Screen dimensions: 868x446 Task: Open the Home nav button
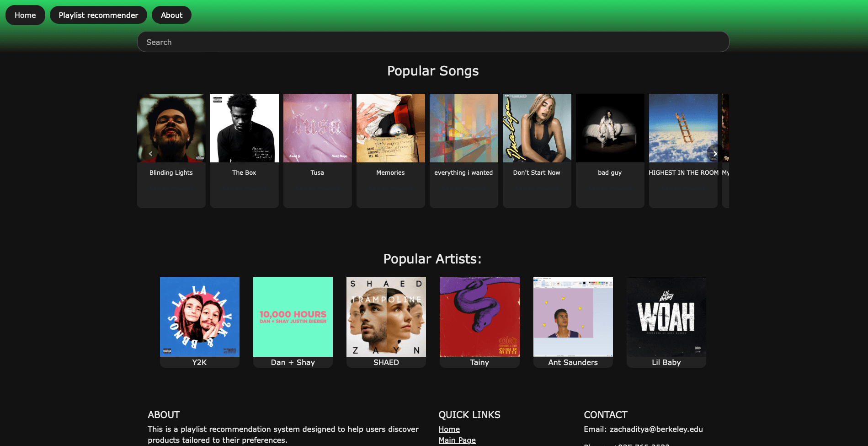pyautogui.click(x=25, y=15)
